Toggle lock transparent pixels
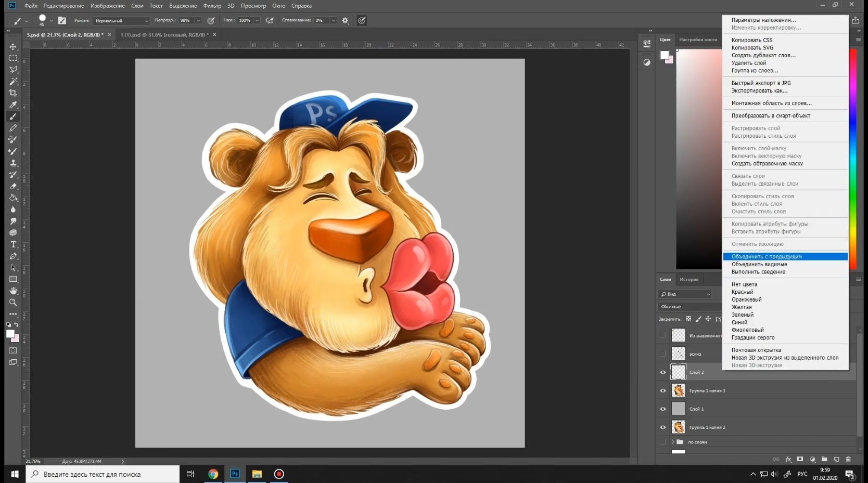This screenshot has width=868, height=483. click(688, 319)
